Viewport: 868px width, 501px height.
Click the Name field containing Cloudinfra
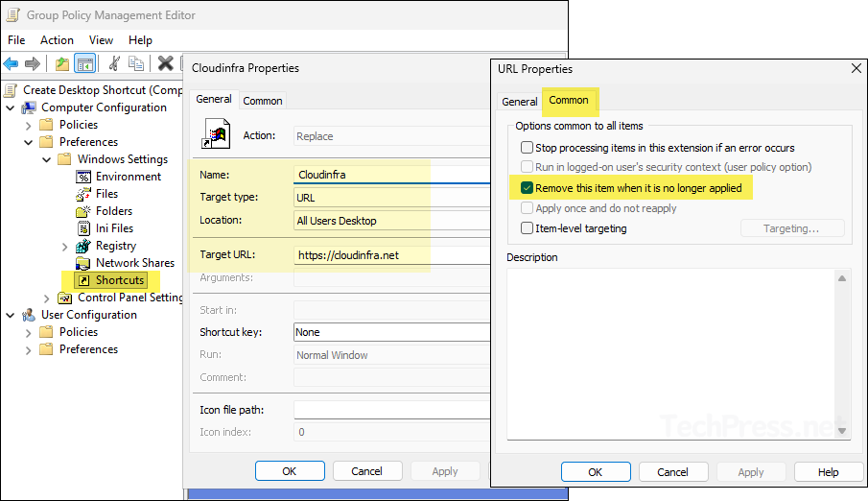click(x=392, y=175)
